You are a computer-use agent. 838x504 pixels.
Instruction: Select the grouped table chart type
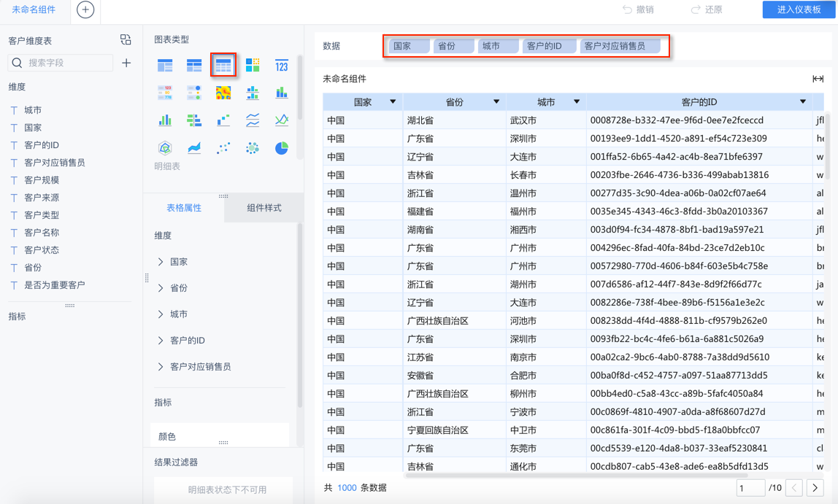click(x=165, y=66)
